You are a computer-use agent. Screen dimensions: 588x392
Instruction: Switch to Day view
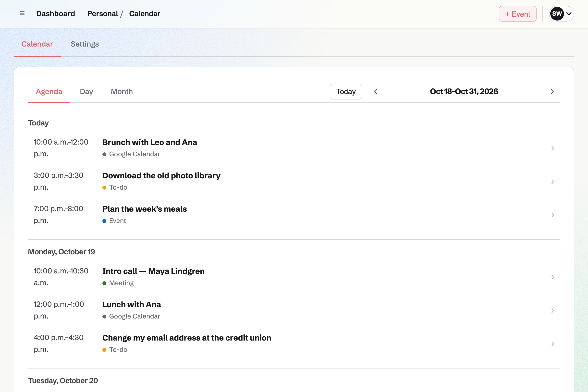pyautogui.click(x=86, y=91)
